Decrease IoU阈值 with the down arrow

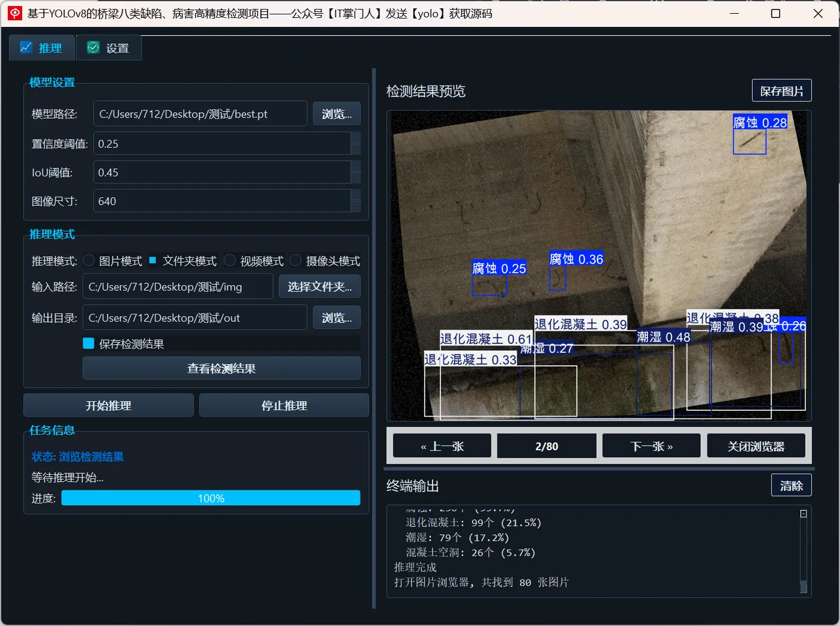click(x=356, y=178)
